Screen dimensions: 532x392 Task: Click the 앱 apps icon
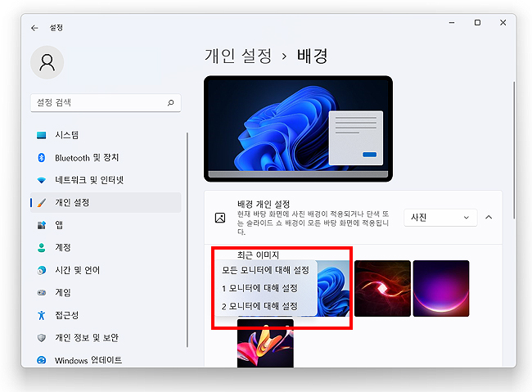[42, 225]
